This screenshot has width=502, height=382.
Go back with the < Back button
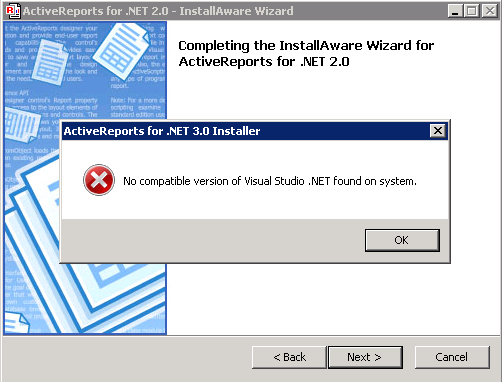289,357
